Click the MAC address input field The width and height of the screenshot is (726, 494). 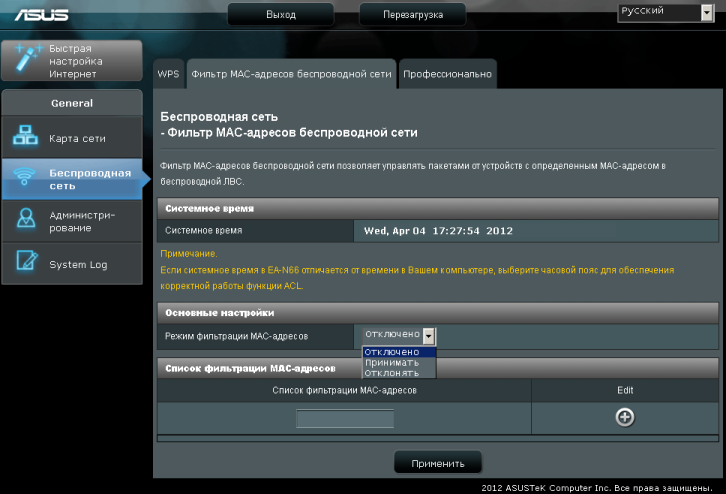tap(344, 419)
